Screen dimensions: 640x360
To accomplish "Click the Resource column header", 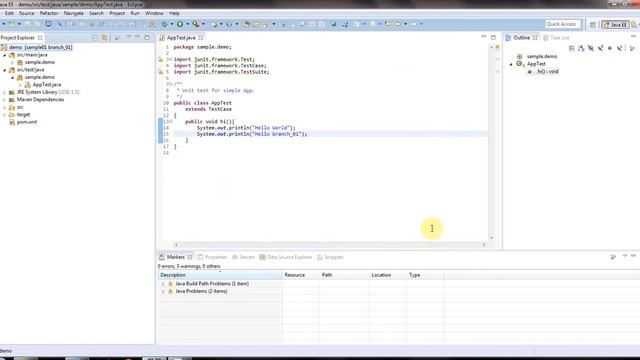I will [300, 275].
